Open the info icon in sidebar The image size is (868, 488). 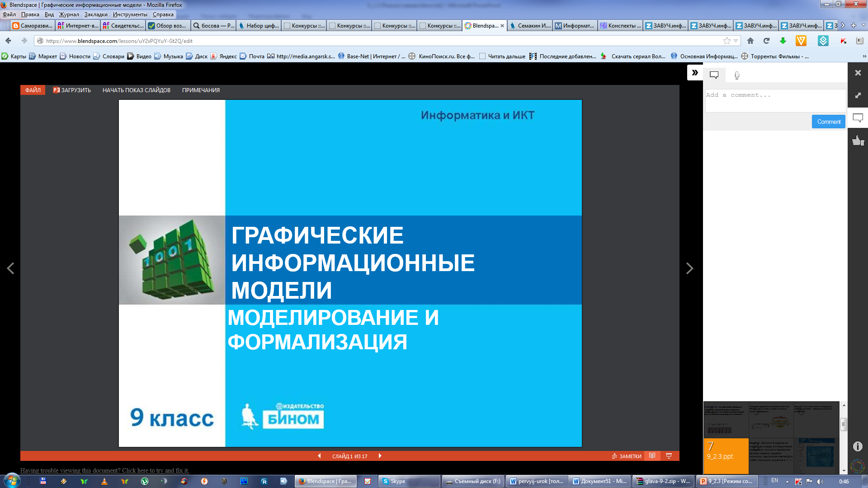click(x=858, y=446)
